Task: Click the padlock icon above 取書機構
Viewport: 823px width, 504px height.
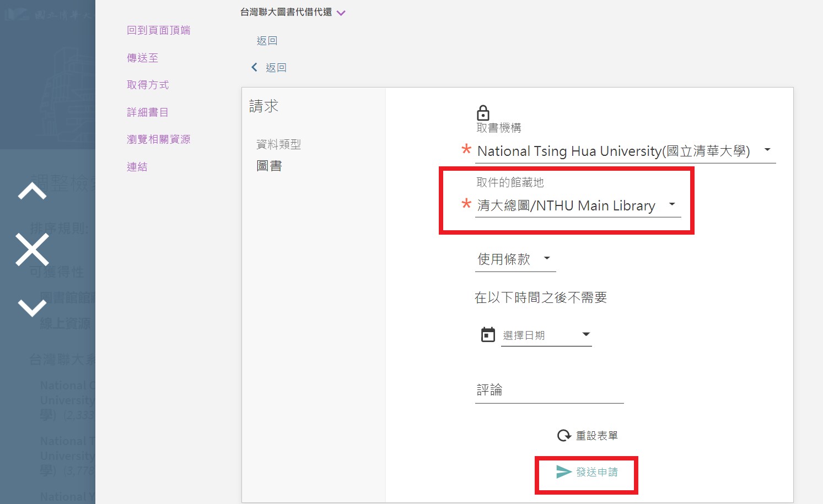Action: [x=483, y=113]
